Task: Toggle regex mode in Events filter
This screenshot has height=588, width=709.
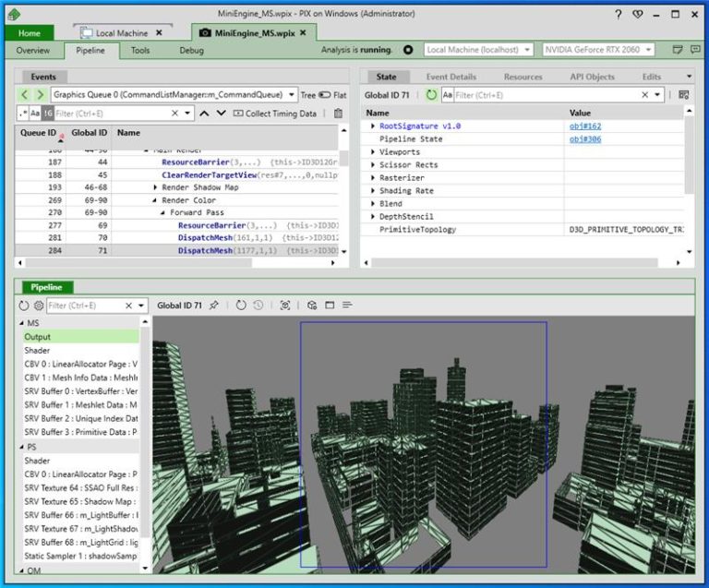Action: pyautogui.click(x=23, y=114)
